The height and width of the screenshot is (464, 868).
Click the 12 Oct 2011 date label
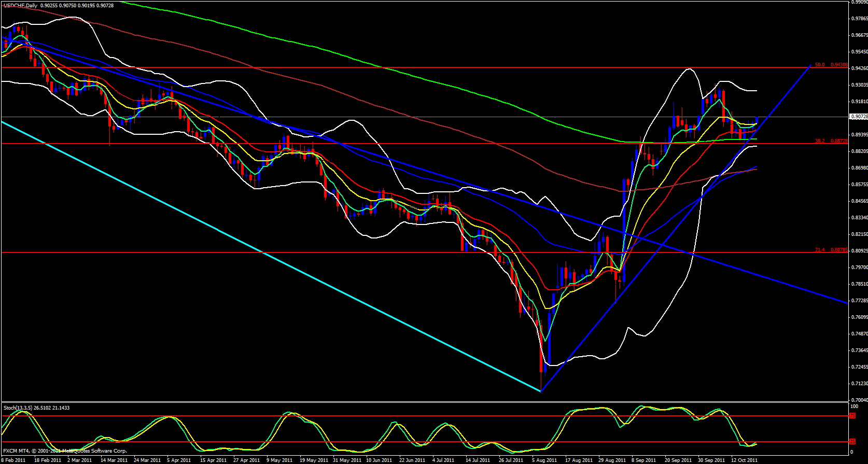point(744,460)
